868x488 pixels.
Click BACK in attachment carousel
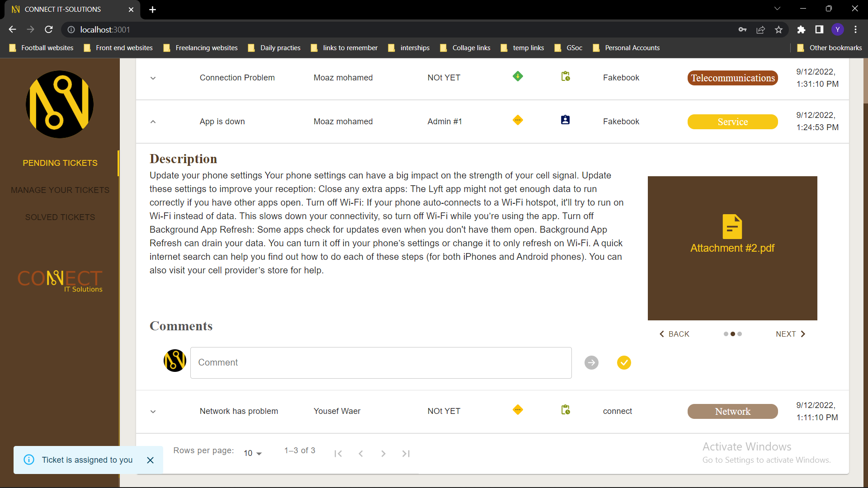click(674, 334)
